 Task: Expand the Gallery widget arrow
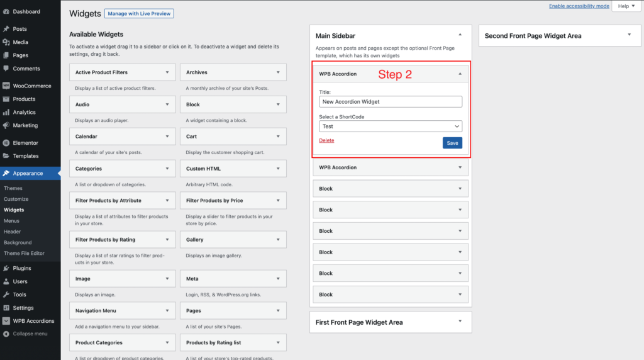(x=278, y=240)
